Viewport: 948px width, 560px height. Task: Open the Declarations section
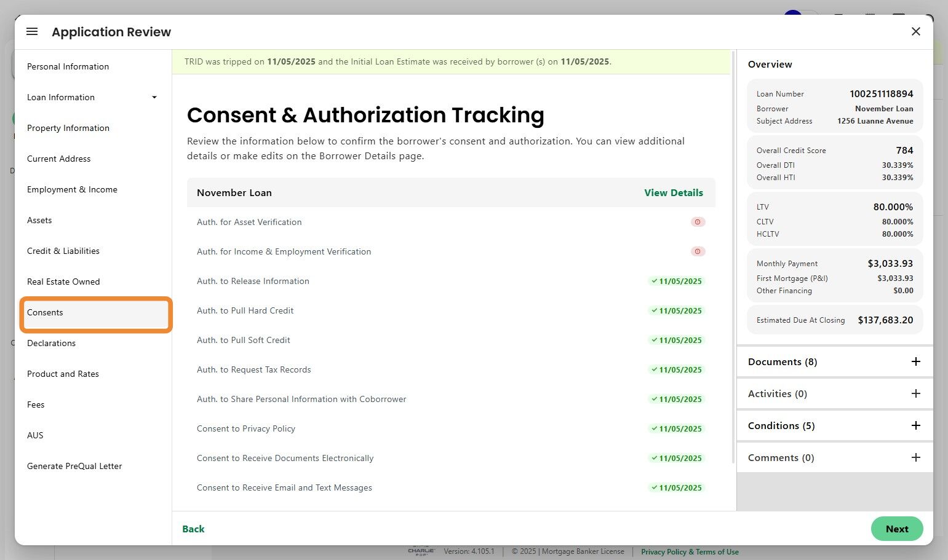click(x=51, y=343)
